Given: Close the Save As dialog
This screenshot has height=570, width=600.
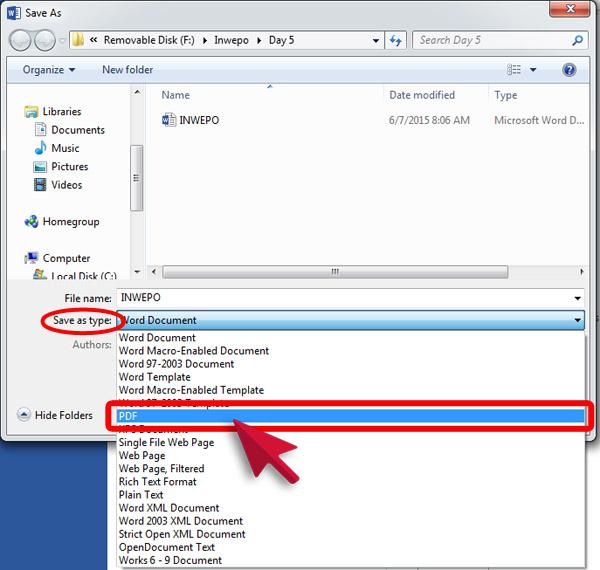Looking at the screenshot, I should pos(569,8).
